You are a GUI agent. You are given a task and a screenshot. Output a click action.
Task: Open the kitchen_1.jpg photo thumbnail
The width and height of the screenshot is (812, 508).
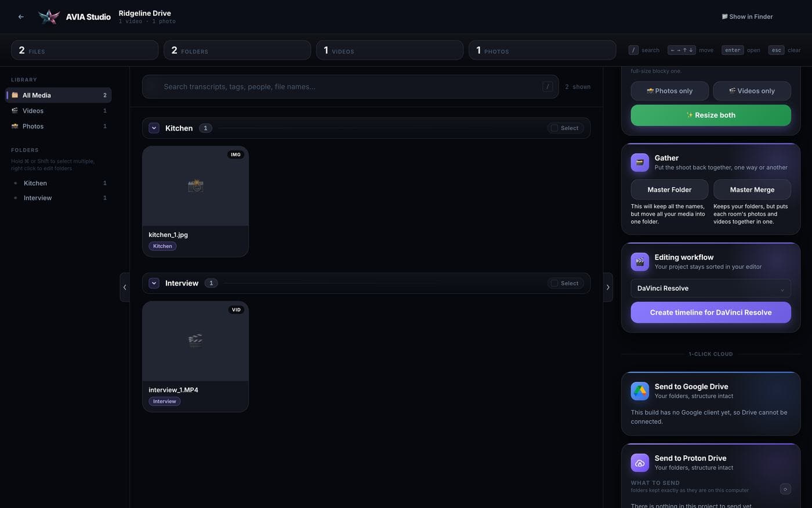tap(195, 186)
